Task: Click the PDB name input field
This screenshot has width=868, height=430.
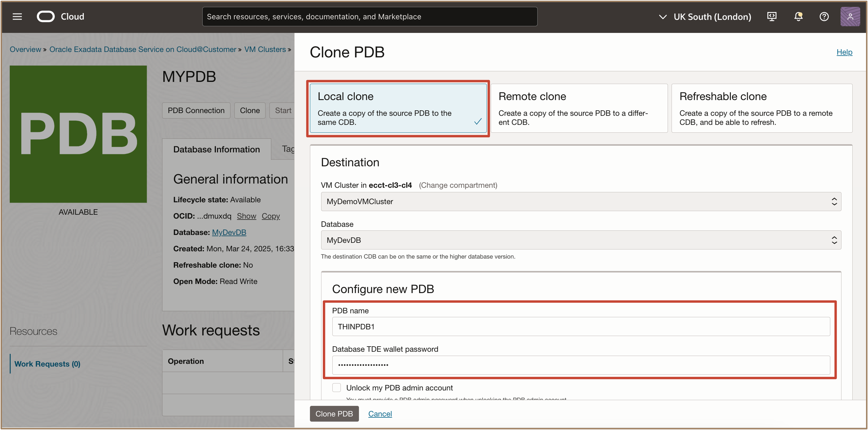Action: tap(581, 326)
